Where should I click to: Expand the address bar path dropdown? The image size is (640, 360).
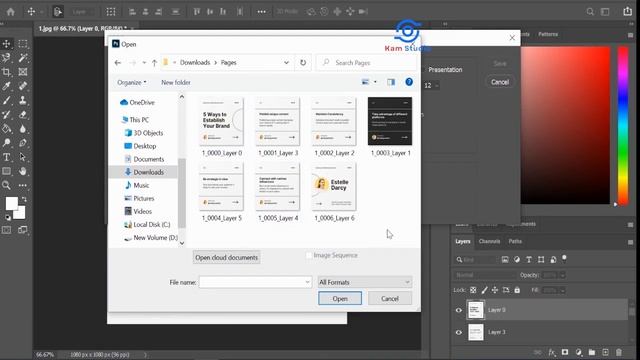[287, 62]
